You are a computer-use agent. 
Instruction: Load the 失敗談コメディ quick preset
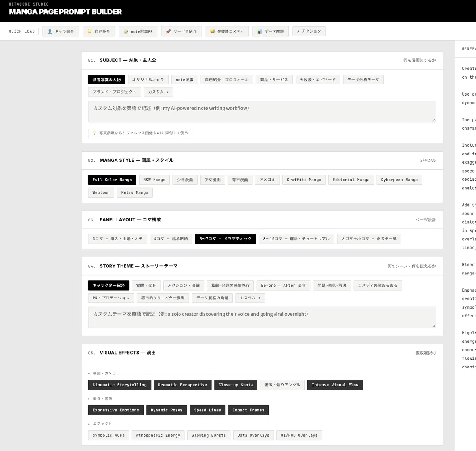[227, 31]
